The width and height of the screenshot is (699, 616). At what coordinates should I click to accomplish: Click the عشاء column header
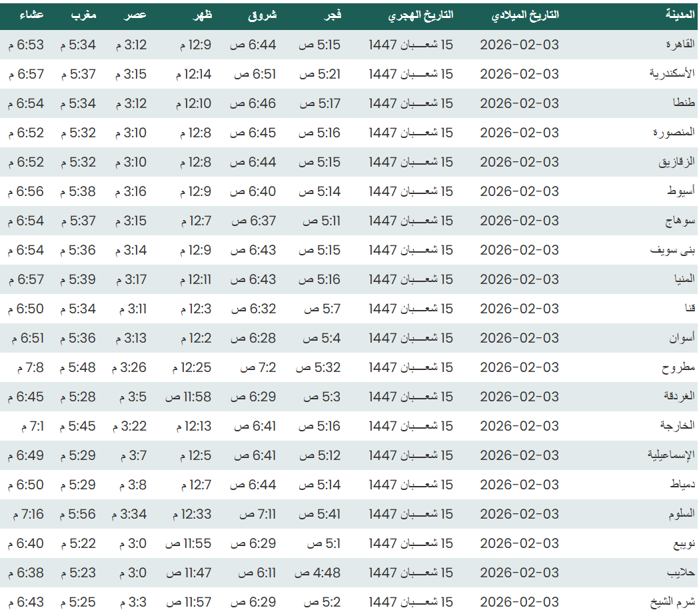point(31,15)
